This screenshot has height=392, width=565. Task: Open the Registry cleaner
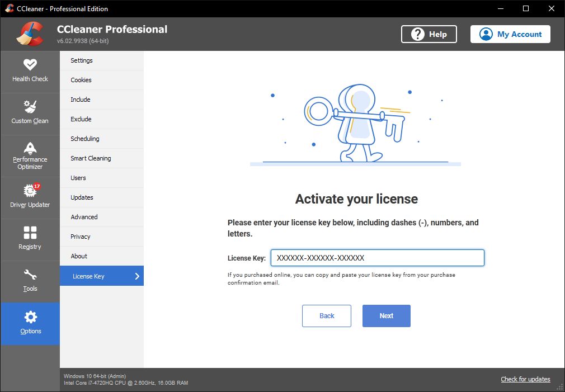(30, 239)
